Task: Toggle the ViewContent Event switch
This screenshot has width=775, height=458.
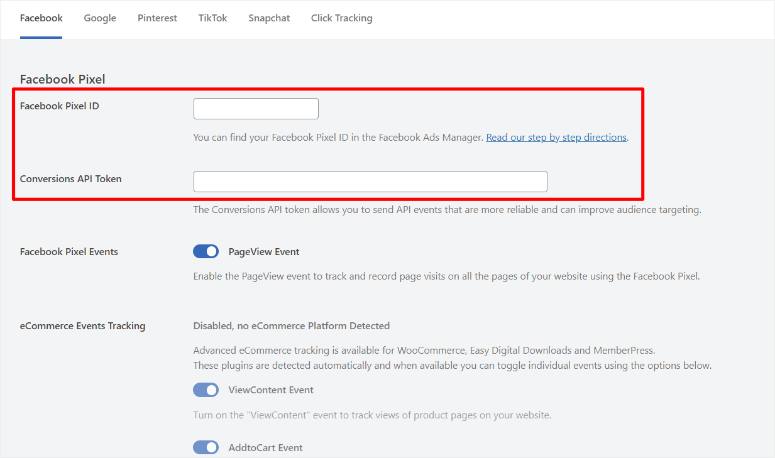Action: [x=206, y=390]
